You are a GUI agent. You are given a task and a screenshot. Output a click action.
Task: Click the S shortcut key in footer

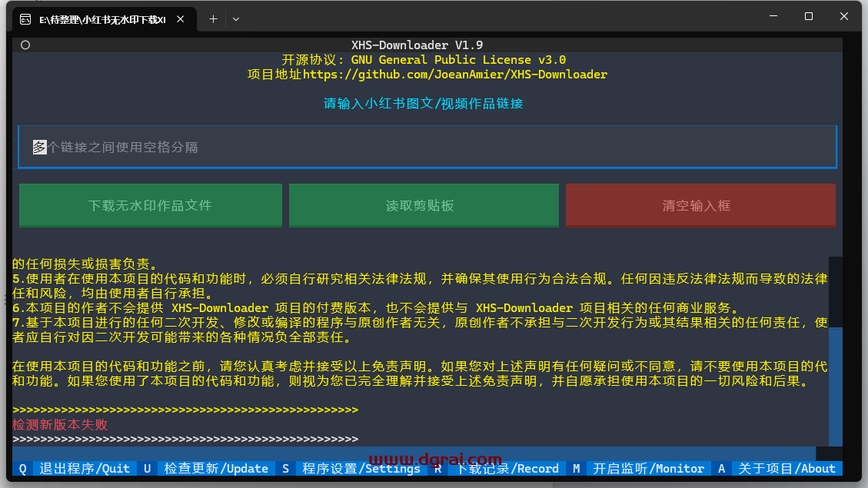coord(286,469)
